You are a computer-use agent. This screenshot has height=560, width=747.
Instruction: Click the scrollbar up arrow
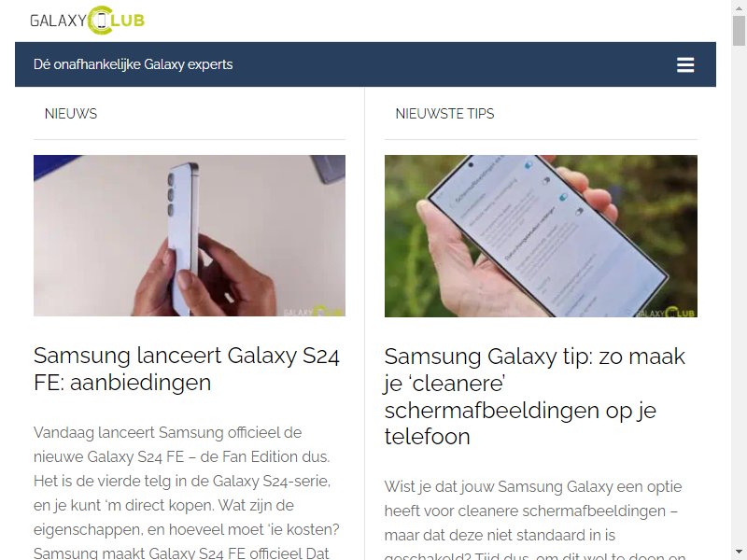(739, 7)
